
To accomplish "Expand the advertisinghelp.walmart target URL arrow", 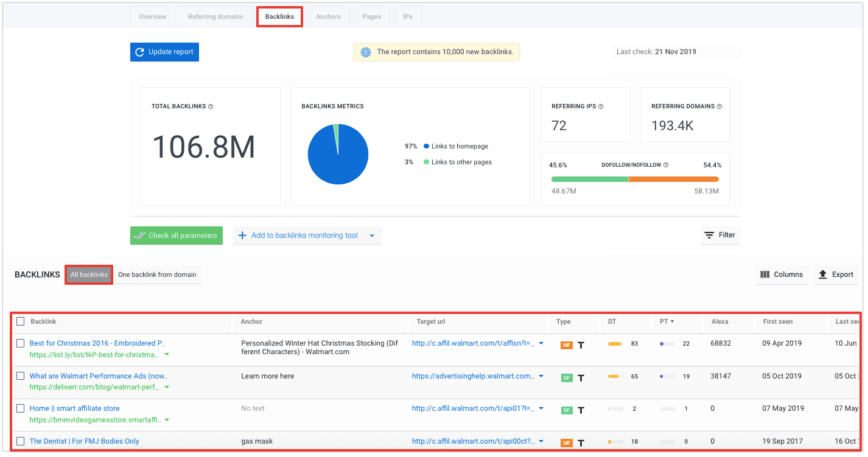I will pos(541,377).
